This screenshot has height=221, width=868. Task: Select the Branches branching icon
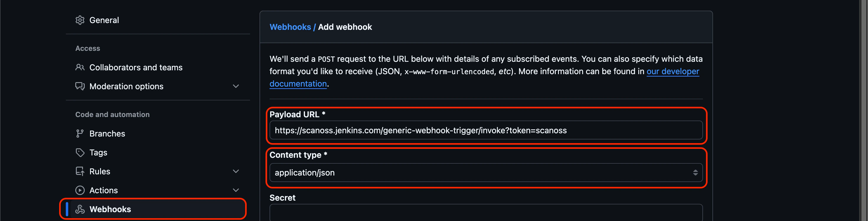tap(80, 133)
